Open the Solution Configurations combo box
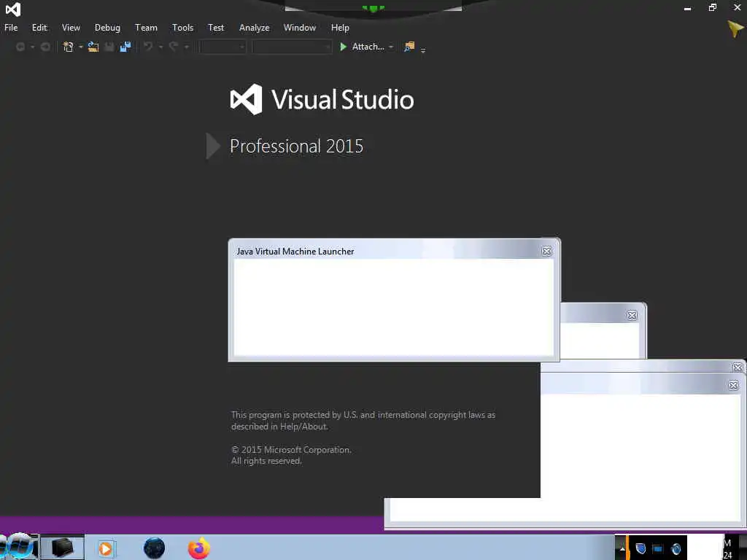Image resolution: width=747 pixels, height=560 pixels. point(223,47)
